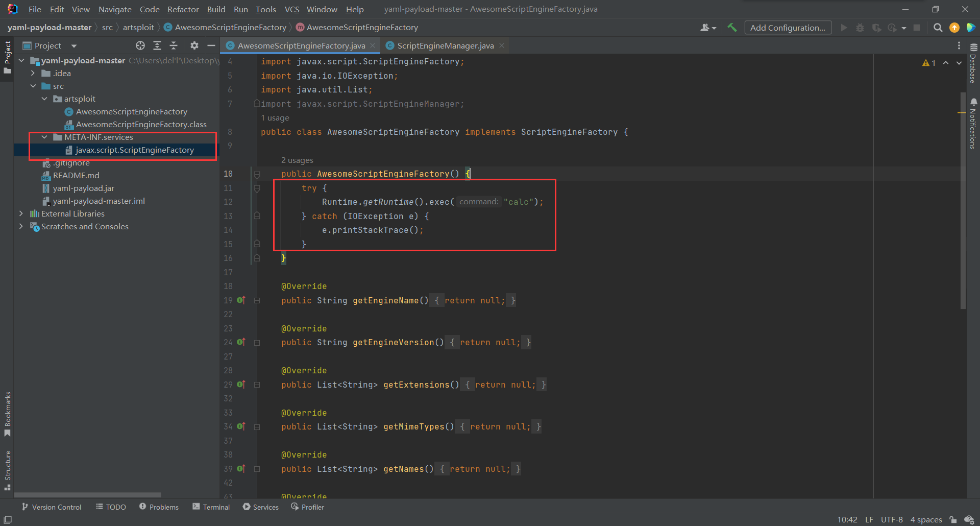Click the Debug bug icon

click(860, 28)
